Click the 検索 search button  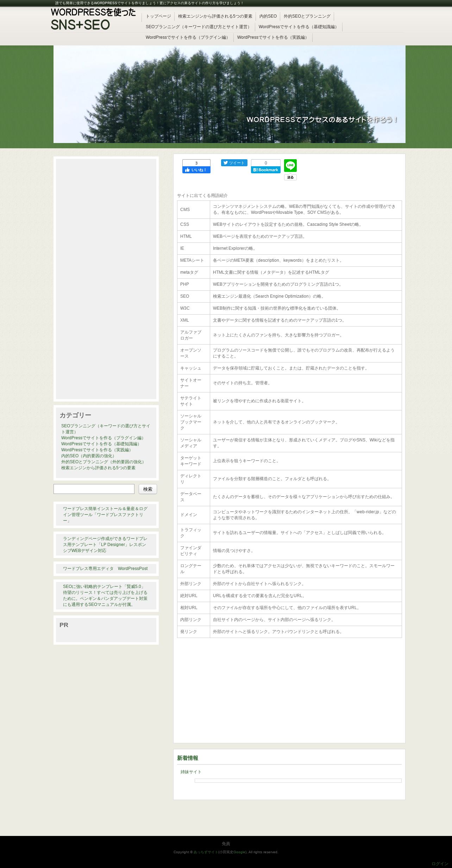click(x=148, y=489)
